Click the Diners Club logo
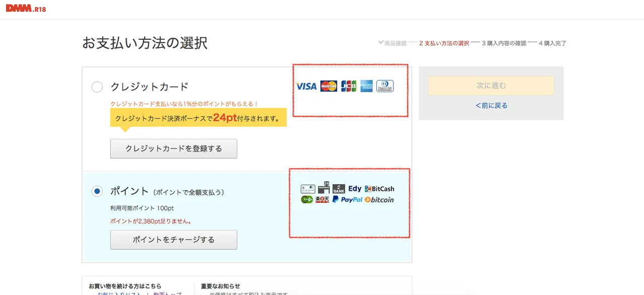The height and width of the screenshot is (295, 644). (x=385, y=86)
